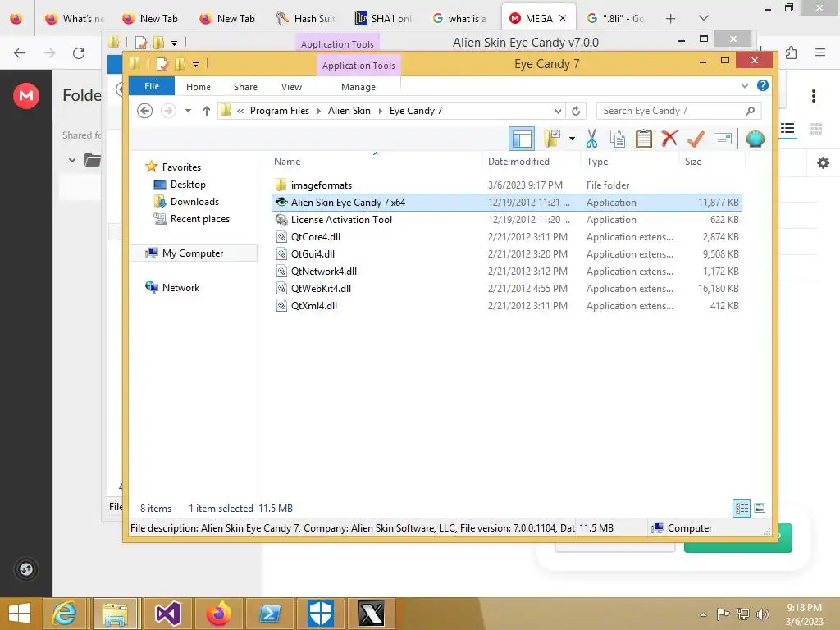The width and height of the screenshot is (840, 630).
Task: Click Program Files in address breadcrumb
Action: click(x=280, y=111)
